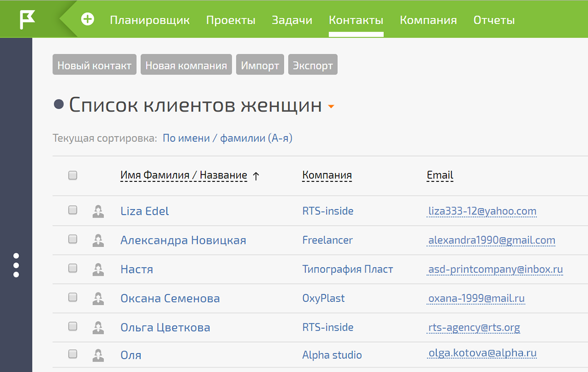Switch to the Отчеты tab

coord(494,20)
